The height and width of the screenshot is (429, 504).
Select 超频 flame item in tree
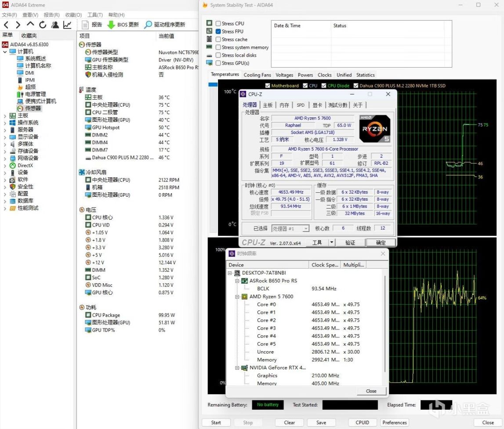tap(30, 87)
